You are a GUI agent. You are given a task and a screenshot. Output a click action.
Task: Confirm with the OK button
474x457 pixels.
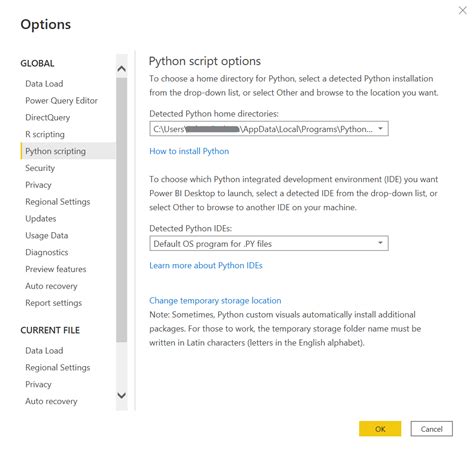(380, 429)
